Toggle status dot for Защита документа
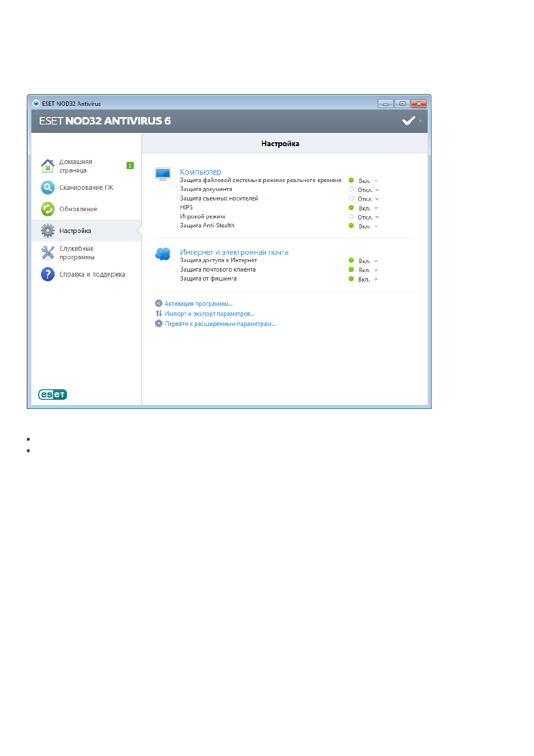Viewport: 534px width, 756px height. [x=351, y=189]
